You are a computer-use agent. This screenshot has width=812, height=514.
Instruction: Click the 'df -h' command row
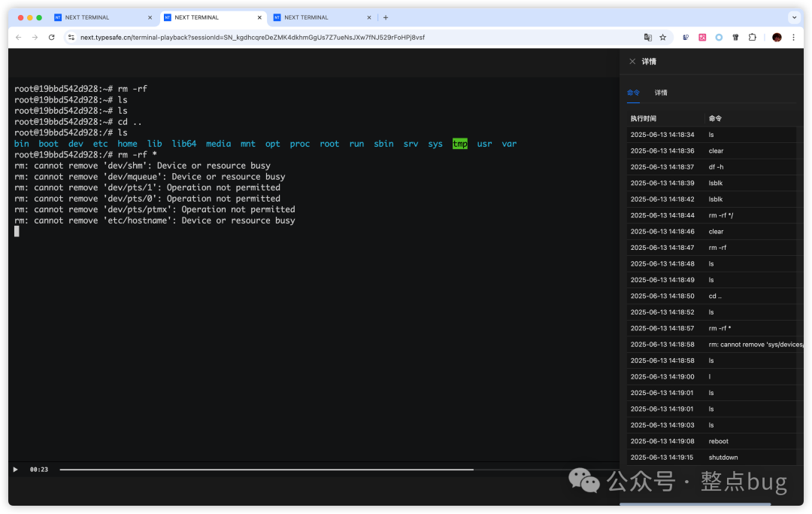coord(716,167)
